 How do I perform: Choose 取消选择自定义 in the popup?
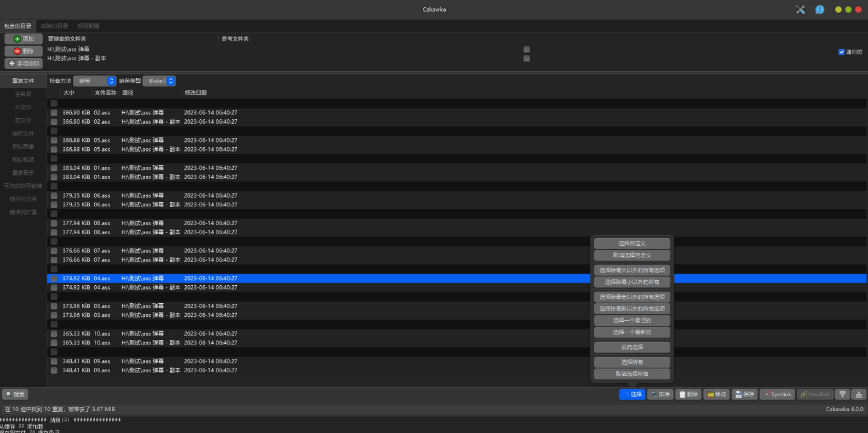coord(632,256)
